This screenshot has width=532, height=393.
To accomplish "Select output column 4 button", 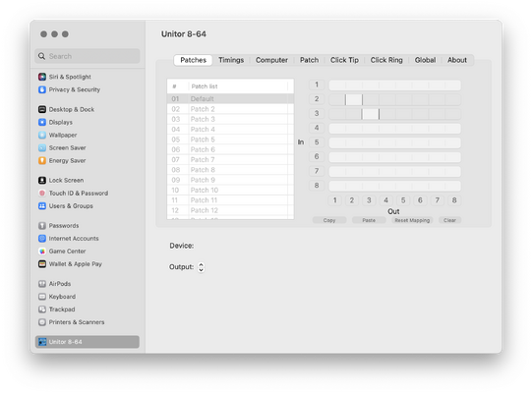I will [x=385, y=200].
